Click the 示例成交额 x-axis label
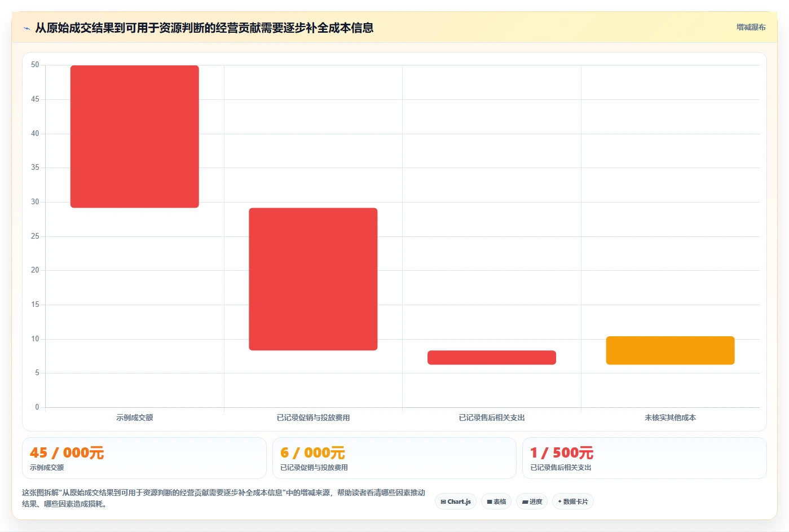The image size is (789, 532). [x=134, y=417]
